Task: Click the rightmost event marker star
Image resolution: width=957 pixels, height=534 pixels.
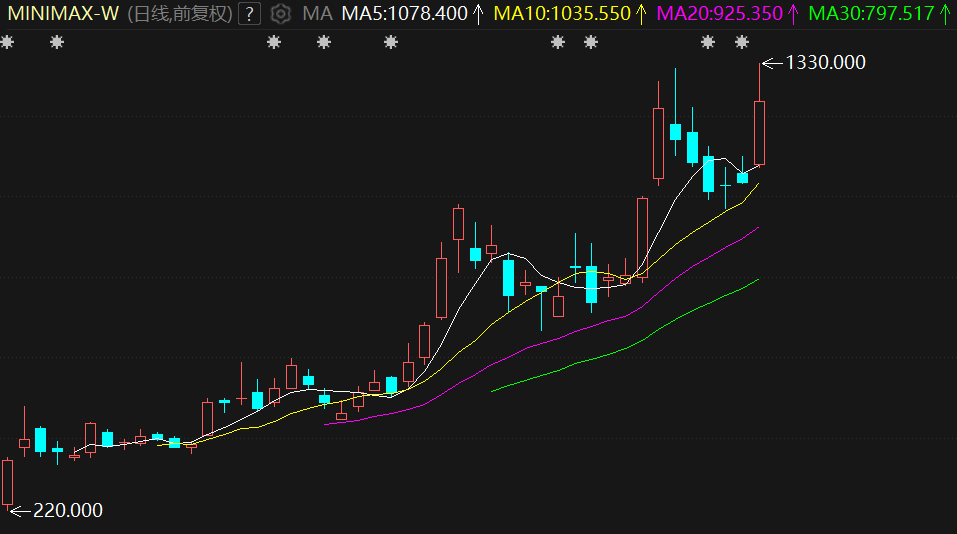Action: pos(742,42)
